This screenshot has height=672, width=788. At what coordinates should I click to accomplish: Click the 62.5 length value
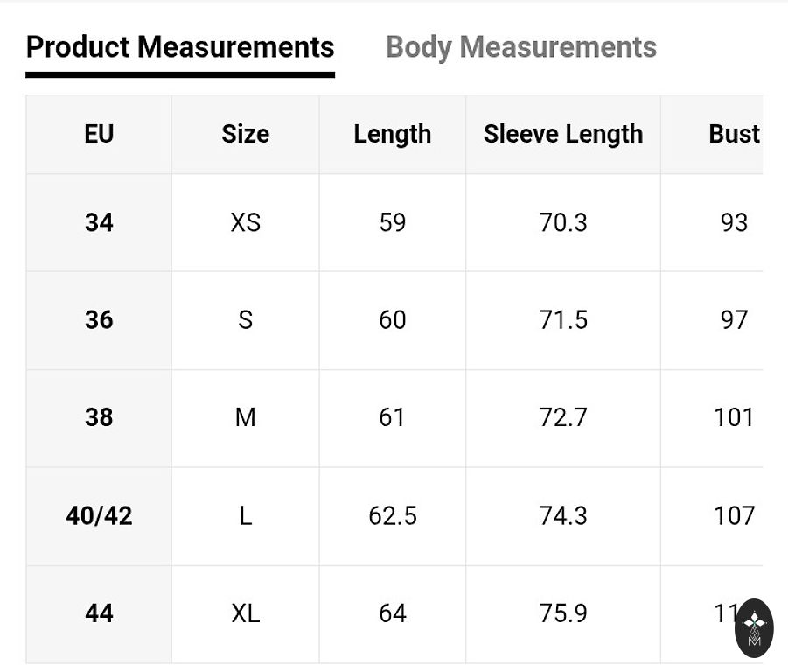[x=392, y=516]
